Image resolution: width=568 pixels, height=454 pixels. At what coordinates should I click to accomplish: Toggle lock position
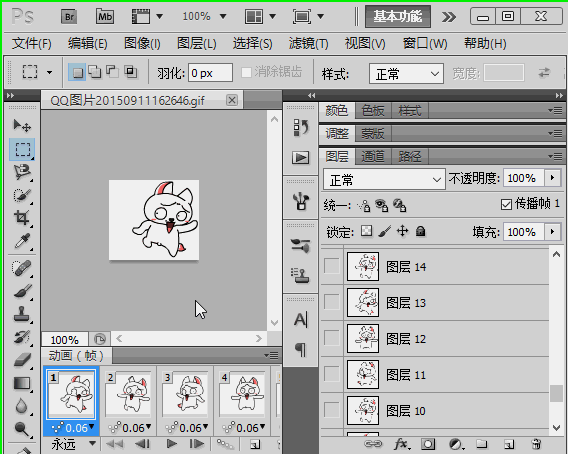click(402, 231)
